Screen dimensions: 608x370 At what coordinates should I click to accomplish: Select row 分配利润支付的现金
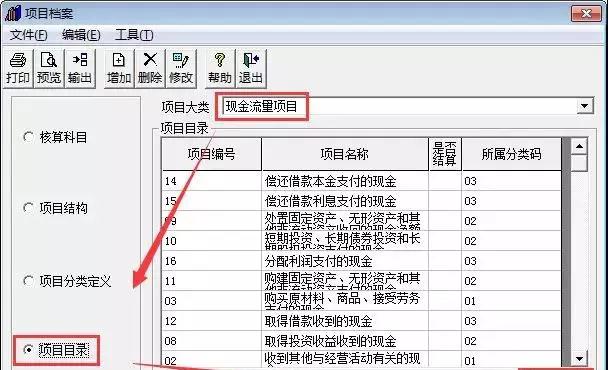361,261
